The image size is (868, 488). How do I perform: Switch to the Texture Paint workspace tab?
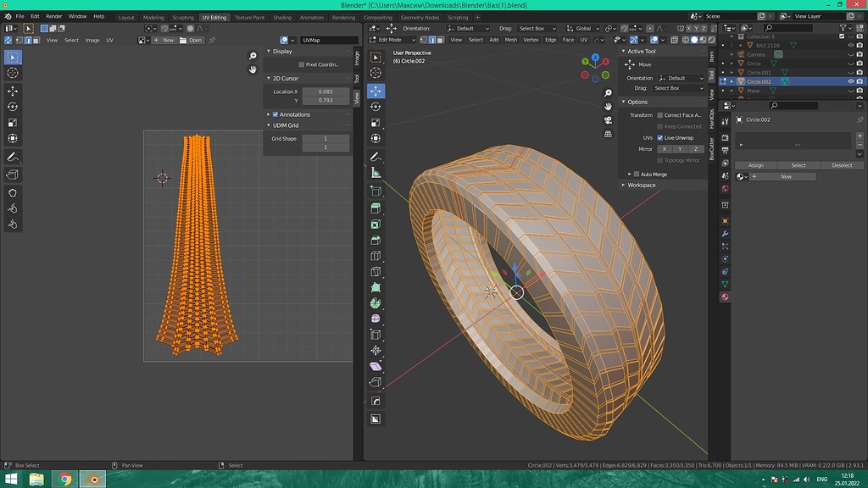[x=250, y=17]
